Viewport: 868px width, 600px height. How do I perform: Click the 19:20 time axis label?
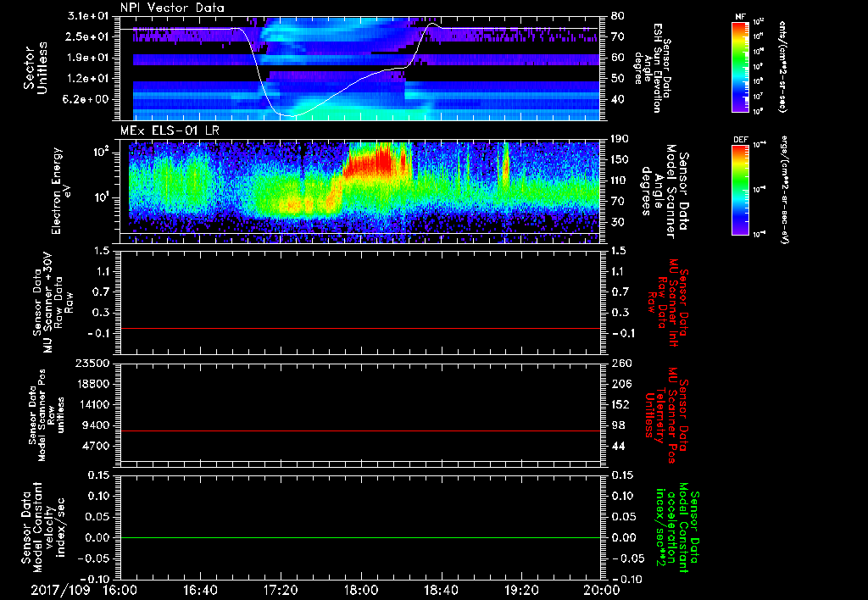click(x=521, y=590)
